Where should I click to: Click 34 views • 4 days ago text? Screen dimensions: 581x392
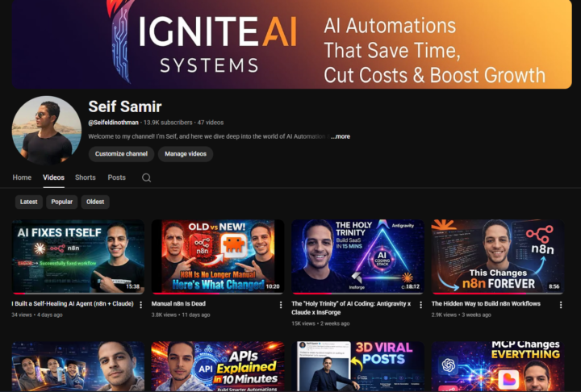tap(37, 315)
